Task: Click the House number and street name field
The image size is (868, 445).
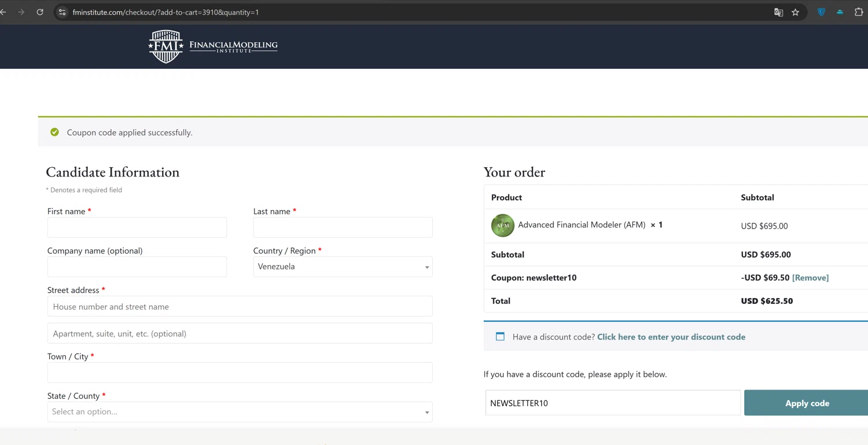Action: pos(240,306)
